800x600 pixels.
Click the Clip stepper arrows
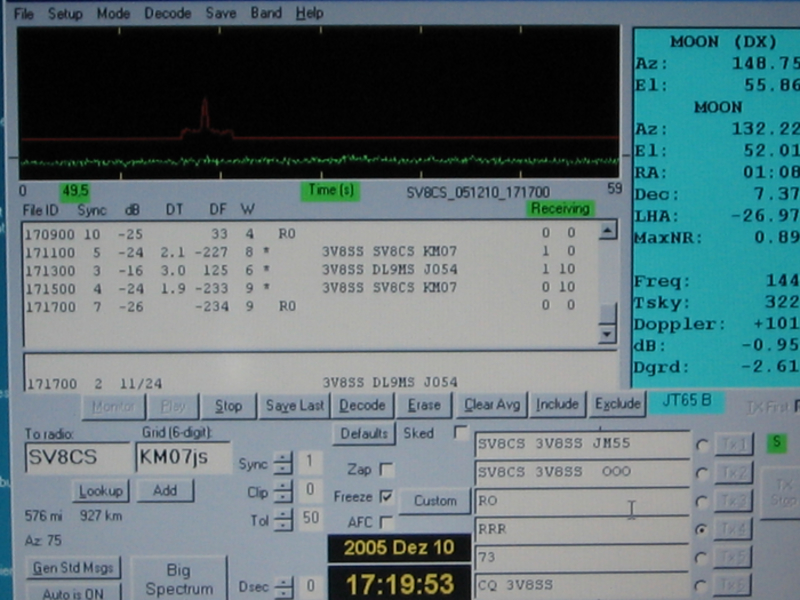click(x=283, y=492)
